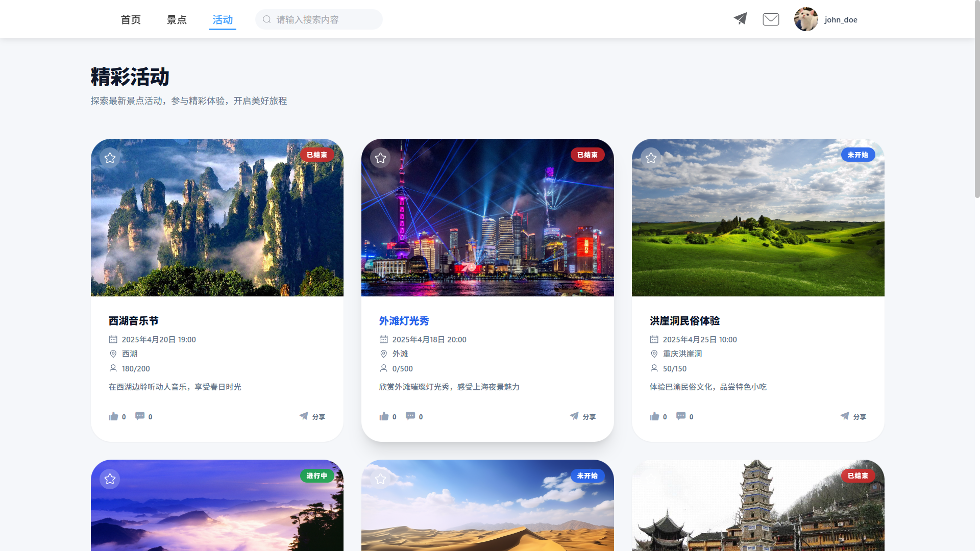Open john_doe user menu
Viewport: 980px width, 551px height.
[841, 20]
